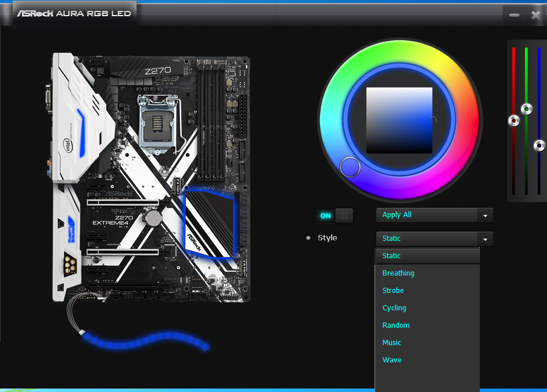Click the ASRock AURA RGB LED title
This screenshot has width=547, height=392.
[x=74, y=14]
